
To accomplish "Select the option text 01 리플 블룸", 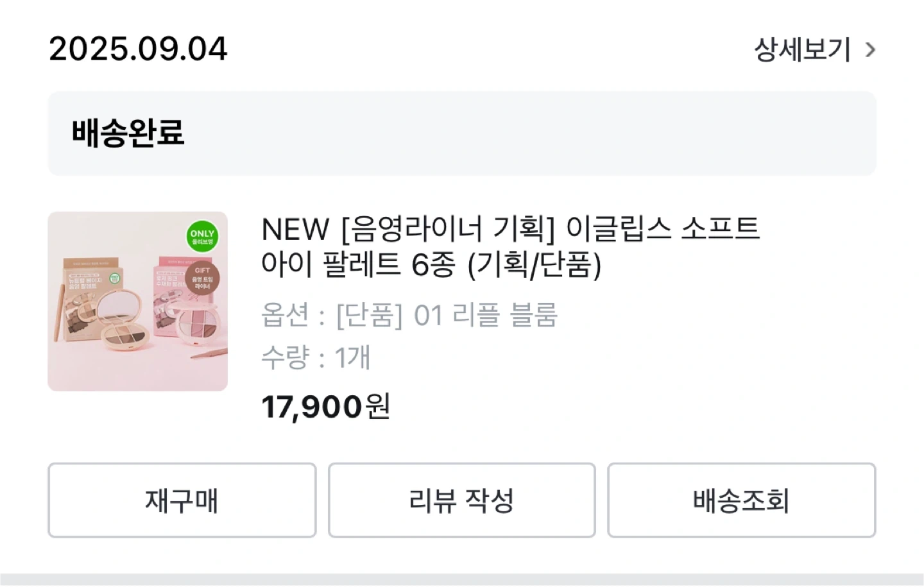I will coord(486,316).
